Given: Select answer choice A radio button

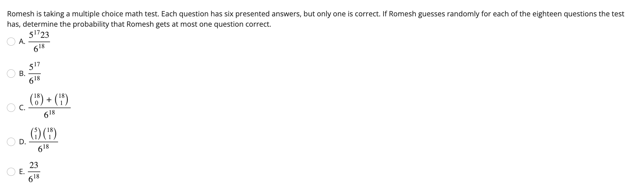Looking at the screenshot, I should tap(11, 42).
